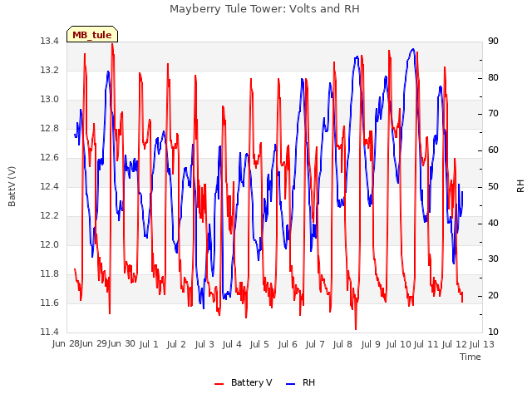This screenshot has height=399, width=532.
Task: Click the 12.6 voltage tick label
Action: [x=50, y=158]
